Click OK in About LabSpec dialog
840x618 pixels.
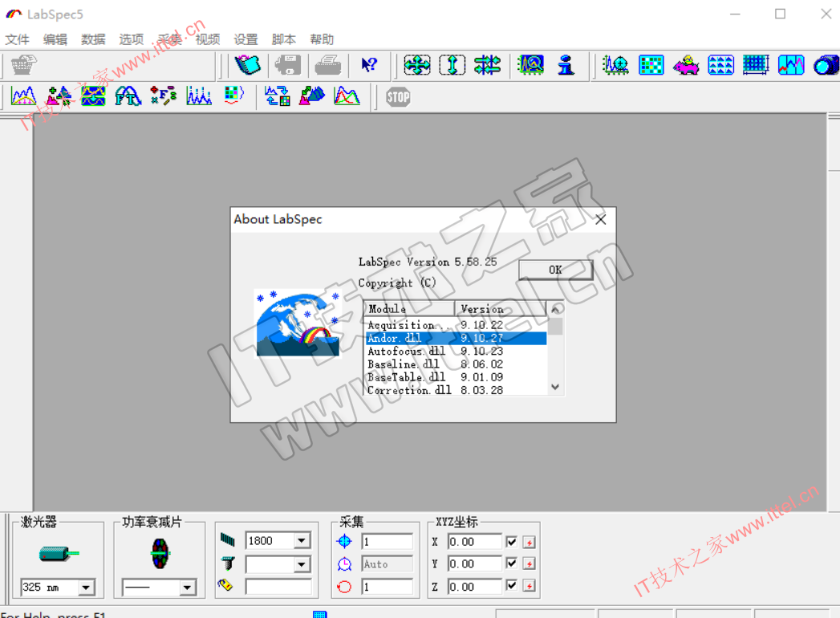tap(555, 270)
